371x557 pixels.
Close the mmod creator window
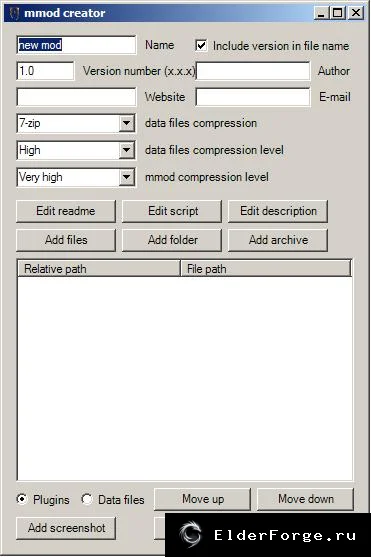tap(356, 13)
